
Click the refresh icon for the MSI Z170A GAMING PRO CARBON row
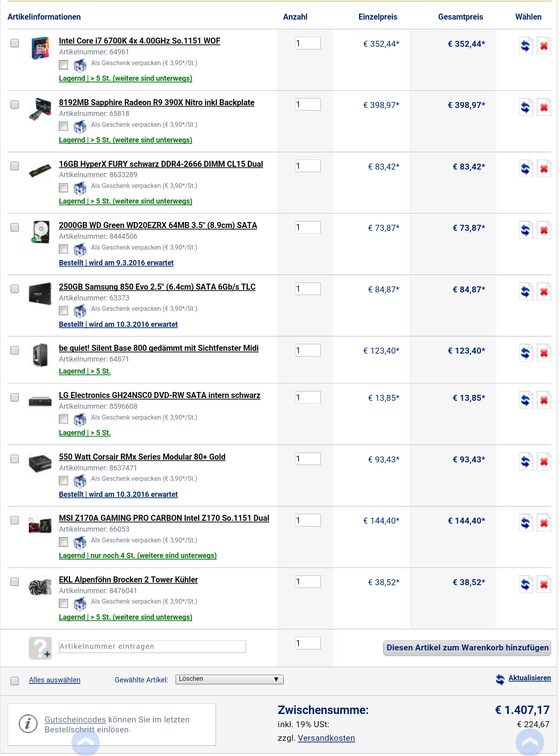[x=526, y=522]
